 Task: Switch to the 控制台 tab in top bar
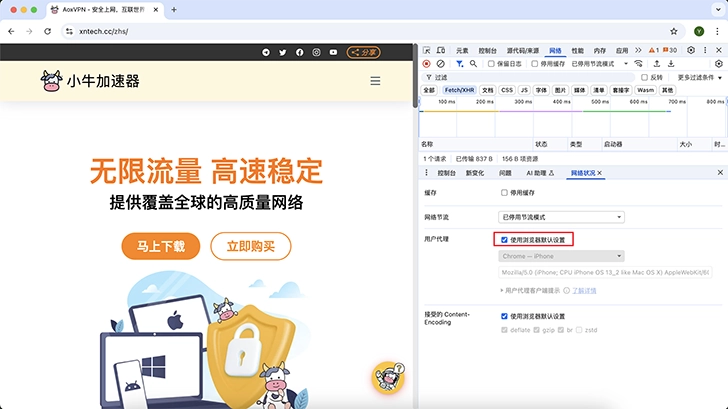click(x=488, y=51)
